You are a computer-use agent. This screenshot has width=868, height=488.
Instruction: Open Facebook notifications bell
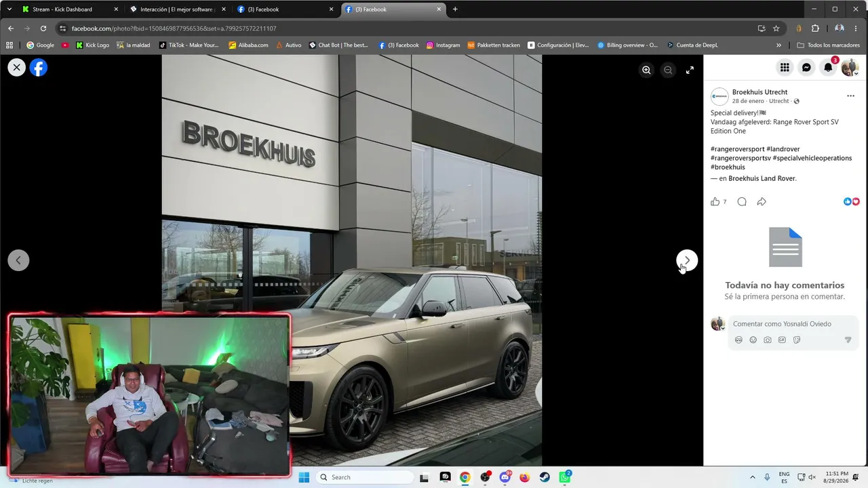pyautogui.click(x=828, y=67)
